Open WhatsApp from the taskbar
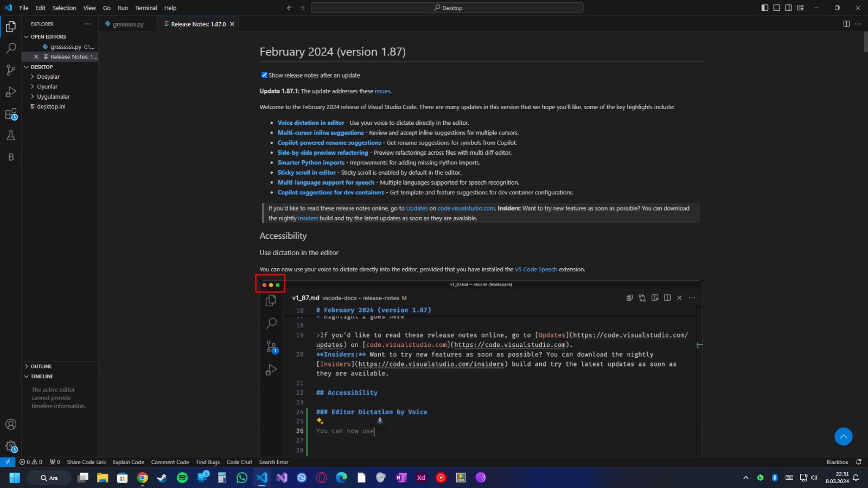The height and width of the screenshot is (488, 868). click(242, 478)
